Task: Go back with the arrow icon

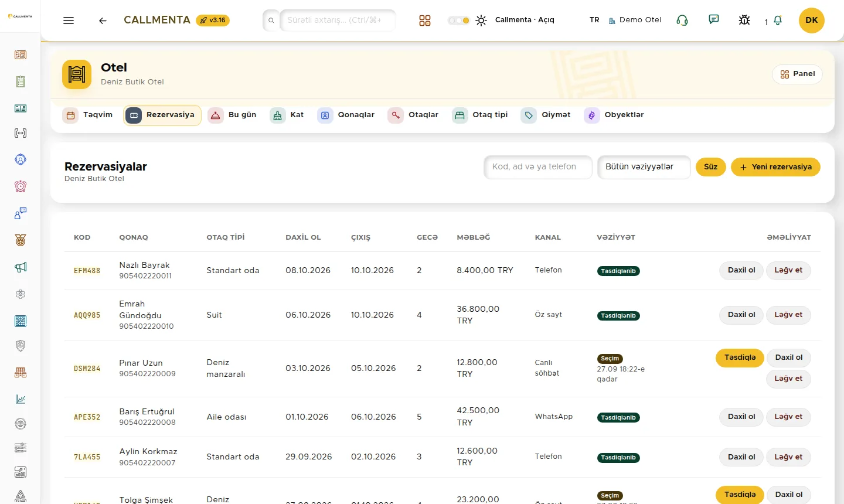Action: [103, 21]
